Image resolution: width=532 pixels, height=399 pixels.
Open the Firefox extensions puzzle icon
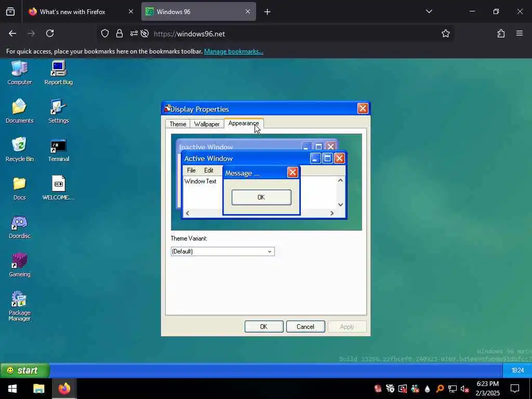point(501,33)
